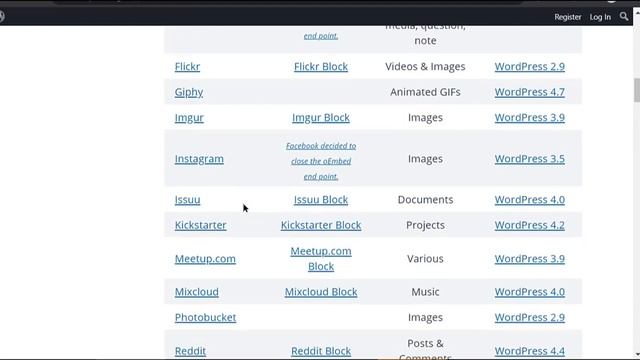
Task: Open the Issuu provider link
Action: pos(187,200)
